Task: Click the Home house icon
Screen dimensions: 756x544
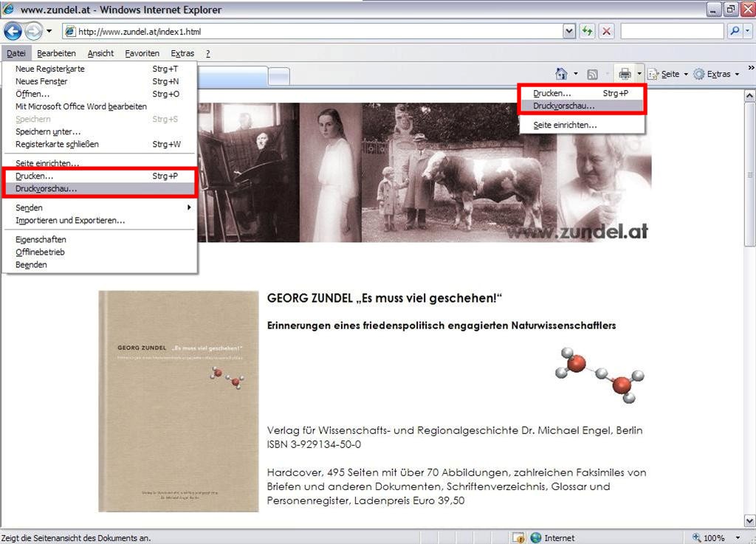Action: click(561, 74)
